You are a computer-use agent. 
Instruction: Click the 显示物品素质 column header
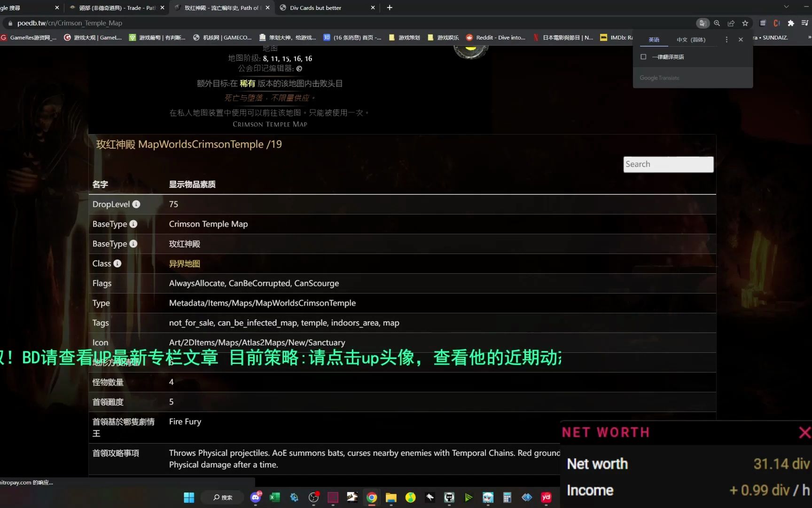coord(192,184)
